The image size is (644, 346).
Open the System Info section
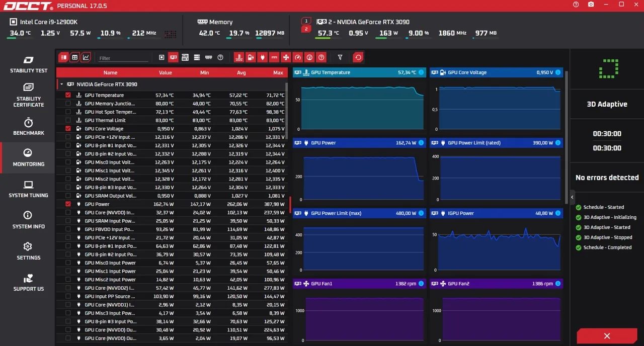pos(28,220)
